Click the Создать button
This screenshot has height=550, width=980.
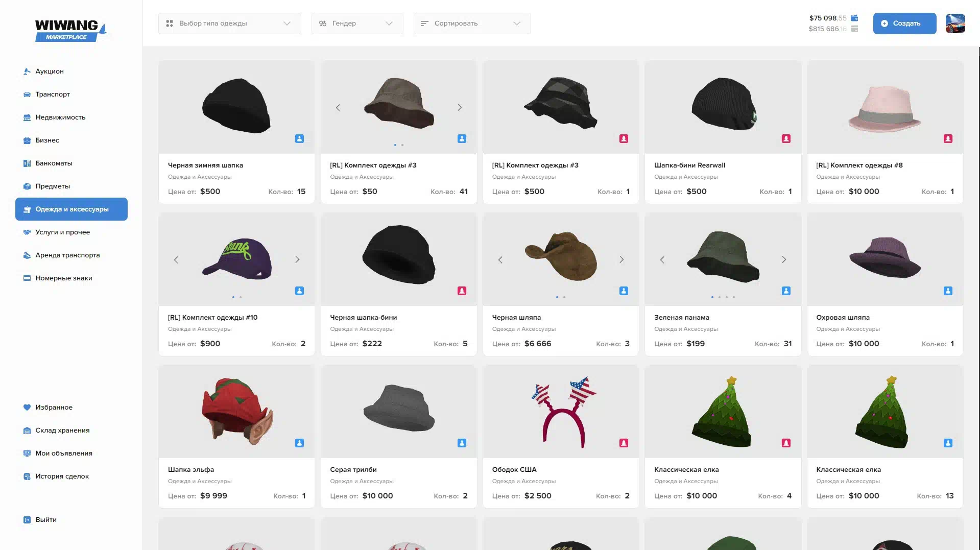click(904, 23)
